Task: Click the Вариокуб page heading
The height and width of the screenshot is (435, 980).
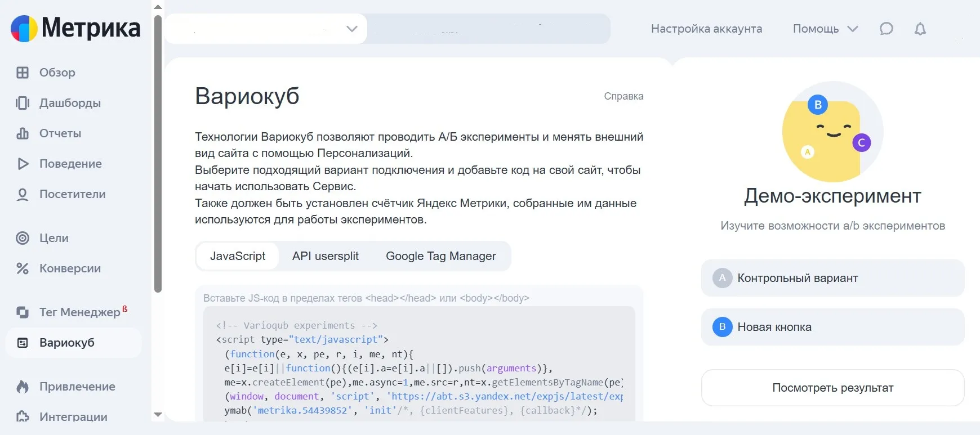Action: (x=247, y=96)
